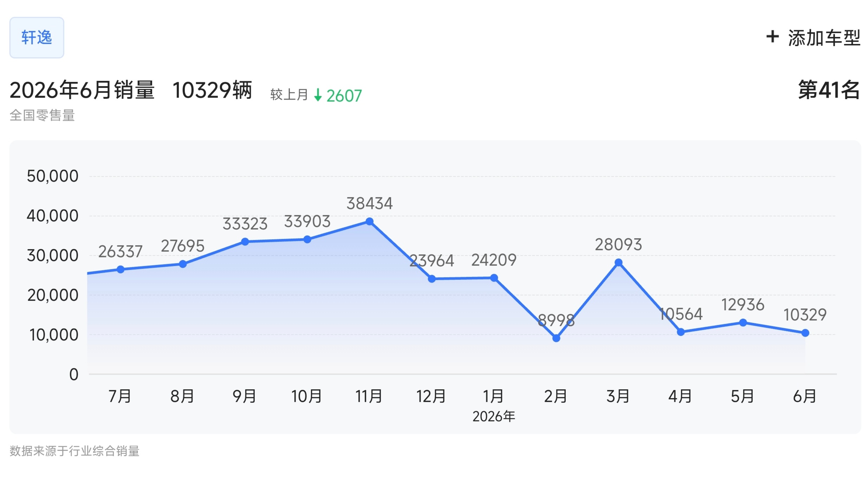
Task: Select the 轩逸 car model chip
Action: 37,38
